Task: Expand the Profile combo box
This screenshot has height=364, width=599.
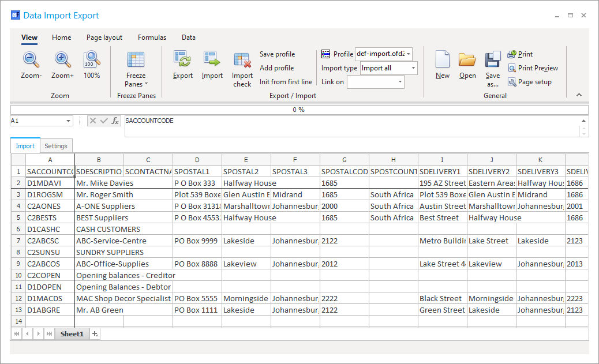Action: point(409,54)
